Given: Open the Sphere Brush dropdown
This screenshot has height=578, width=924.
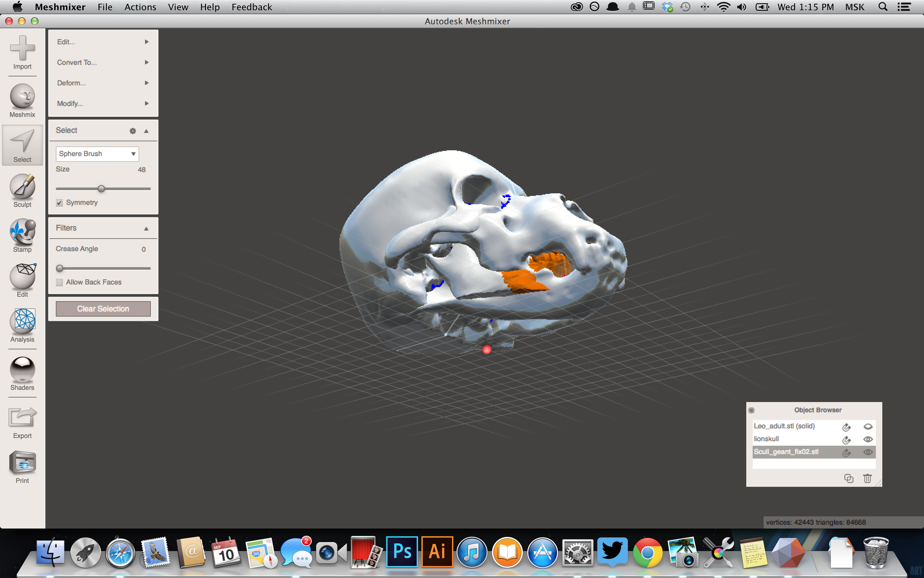Looking at the screenshot, I should 97,154.
